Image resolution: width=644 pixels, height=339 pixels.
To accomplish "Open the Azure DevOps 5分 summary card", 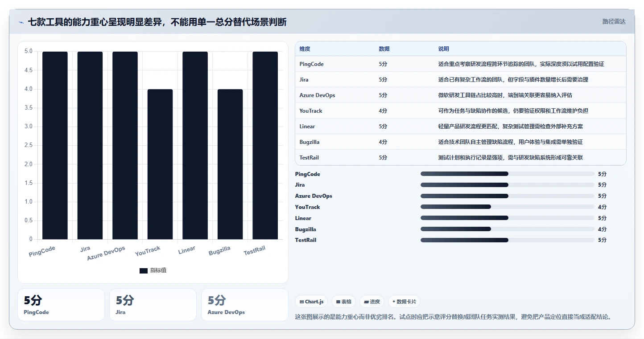I will click(245, 305).
